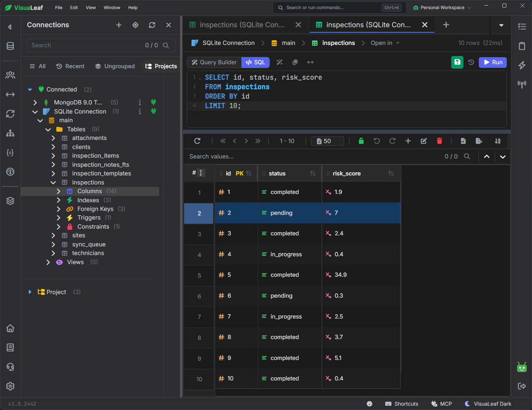Toggle the green lock icon in results toolbar
The width and height of the screenshot is (532, 410).
pyautogui.click(x=361, y=141)
